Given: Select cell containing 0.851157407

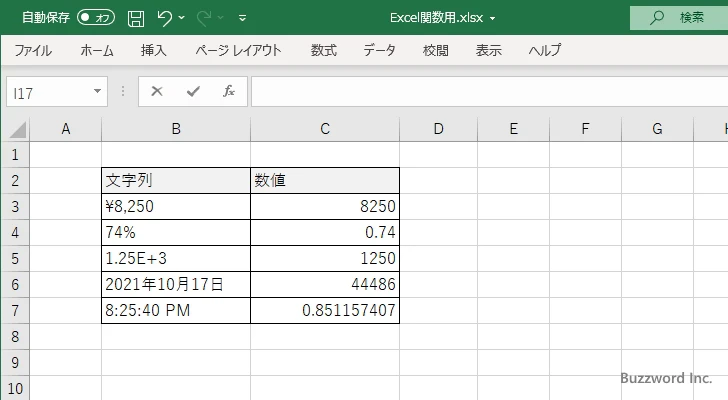Looking at the screenshot, I should 325,310.
